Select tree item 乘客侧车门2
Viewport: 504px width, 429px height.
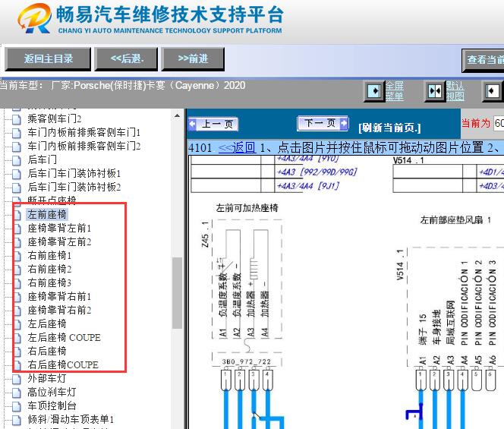coord(55,118)
